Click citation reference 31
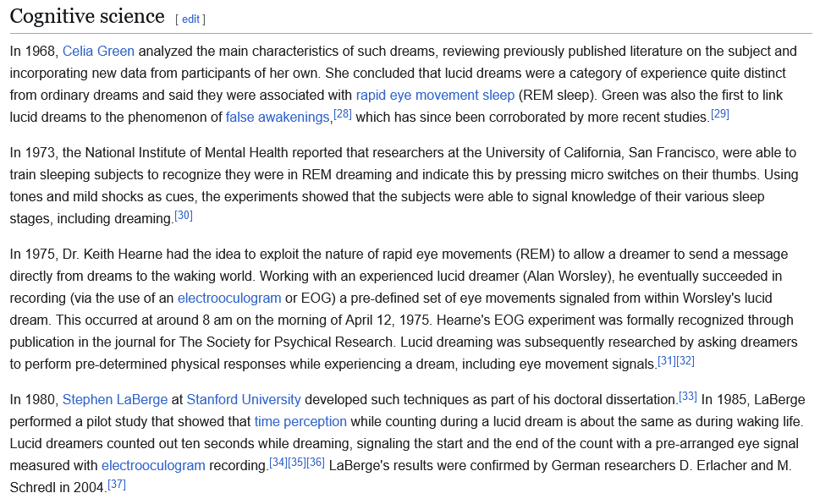 point(667,360)
